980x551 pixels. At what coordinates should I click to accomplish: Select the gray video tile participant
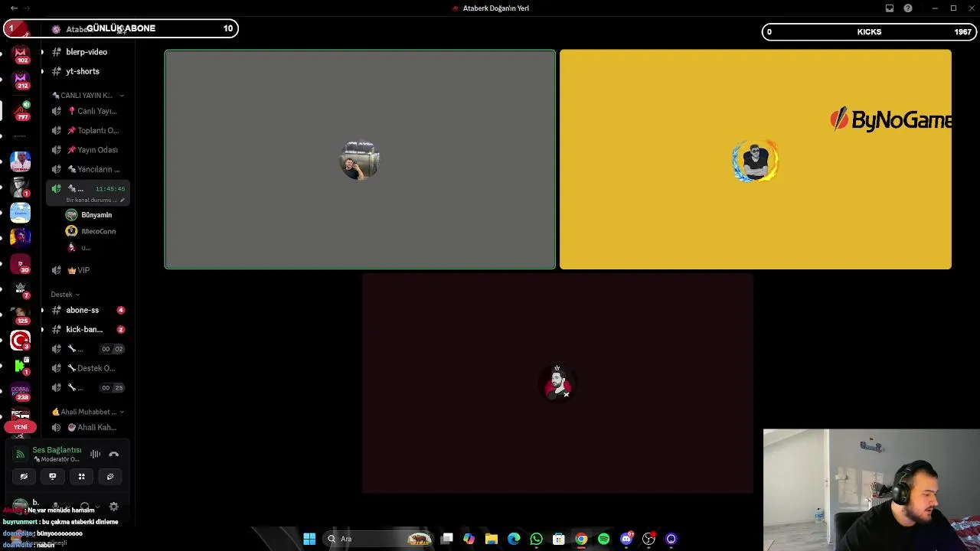360,159
